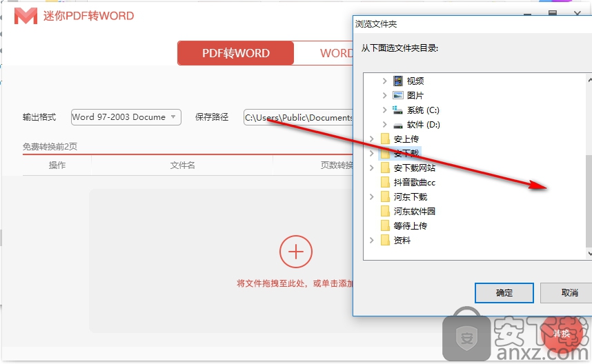The image size is (592, 364).
Task: Click the 安下载网站 folder icon
Action: click(385, 168)
